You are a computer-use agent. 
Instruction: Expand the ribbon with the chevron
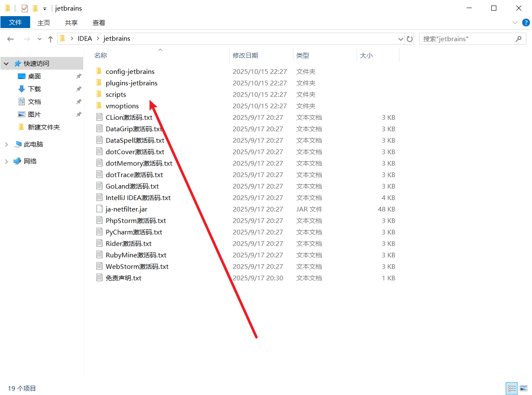click(x=515, y=23)
